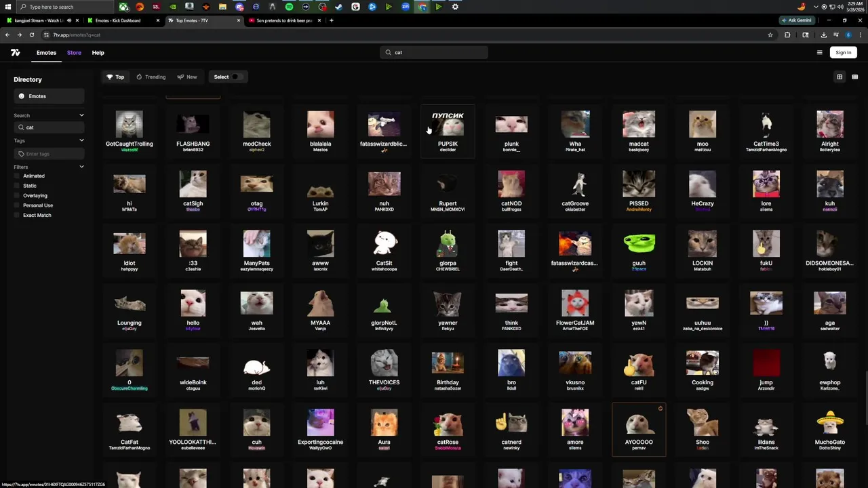Click Windows taskbar Type here to search box
This screenshot has height=488, width=868.
point(64,7)
